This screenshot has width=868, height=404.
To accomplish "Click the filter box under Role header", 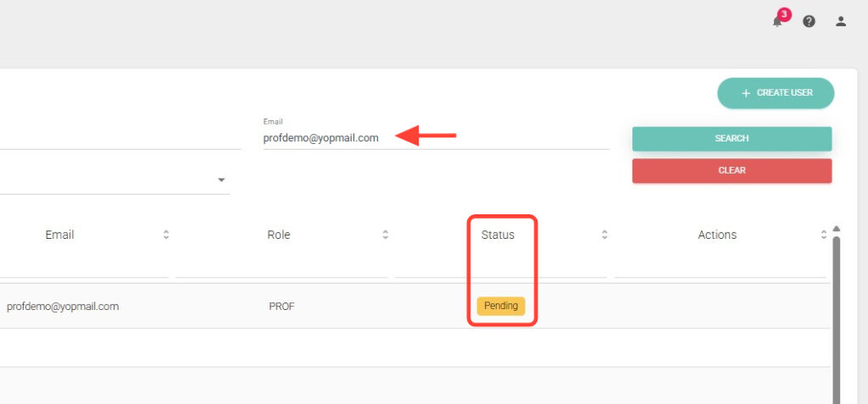I will coord(281,266).
